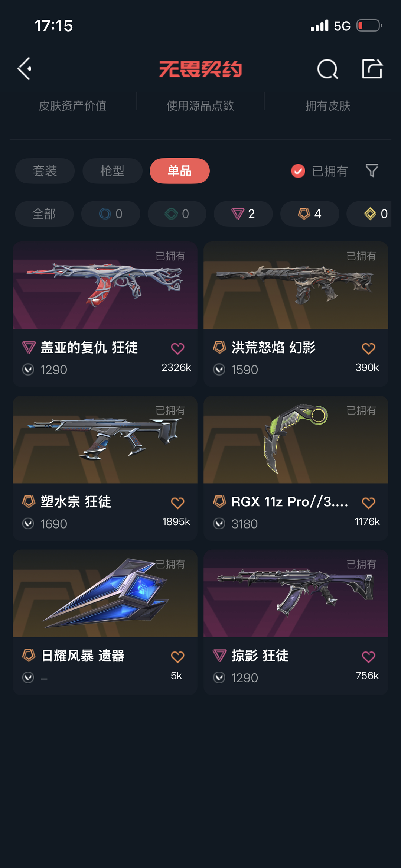The width and height of the screenshot is (401, 868).
Task: Like the 日耀风暴 遗器 item heart
Action: point(177,657)
